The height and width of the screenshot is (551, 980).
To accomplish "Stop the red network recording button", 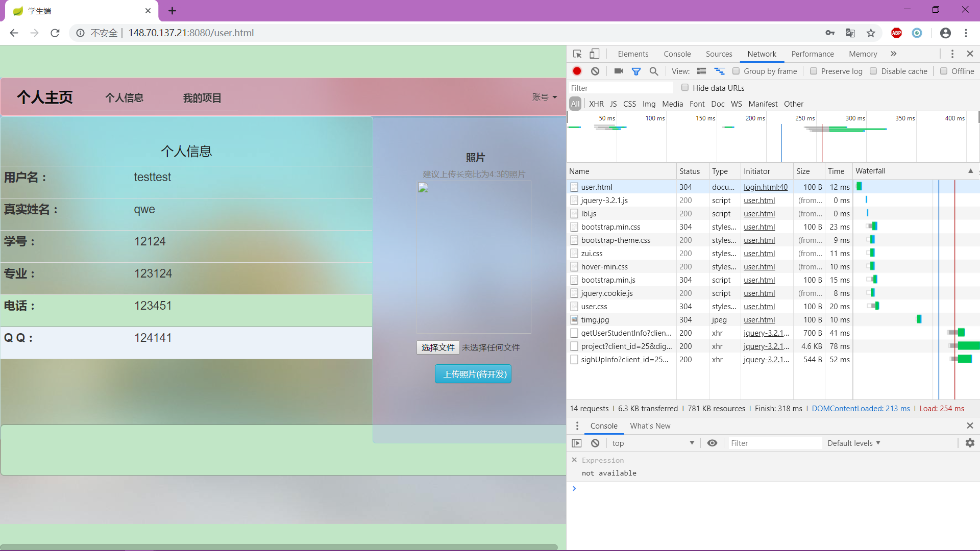I will tap(577, 71).
